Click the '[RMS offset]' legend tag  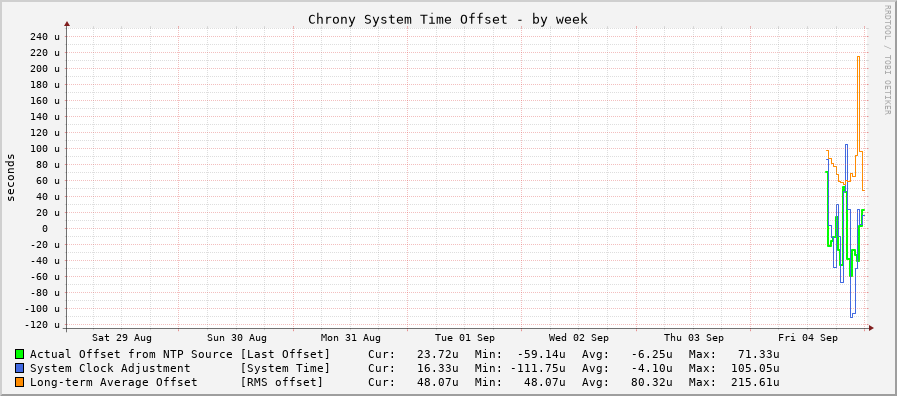[281, 382]
